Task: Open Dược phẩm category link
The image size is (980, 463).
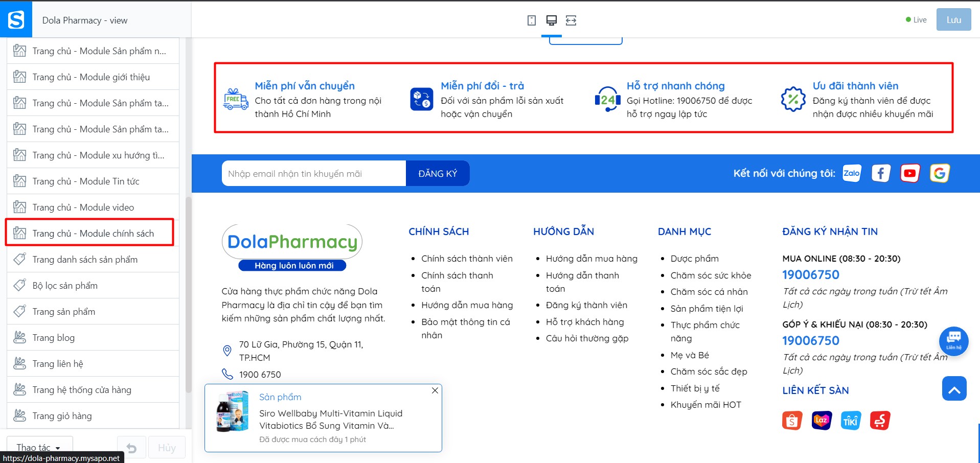Action: pos(694,259)
